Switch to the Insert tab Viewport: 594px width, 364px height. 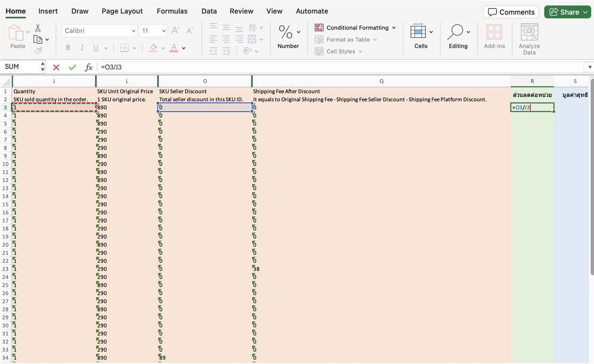48,11
